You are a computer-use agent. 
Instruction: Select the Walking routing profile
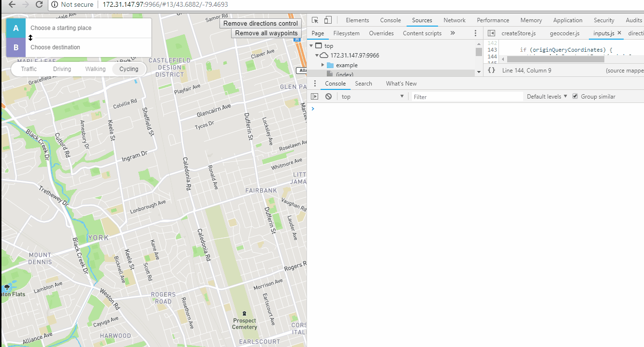95,69
